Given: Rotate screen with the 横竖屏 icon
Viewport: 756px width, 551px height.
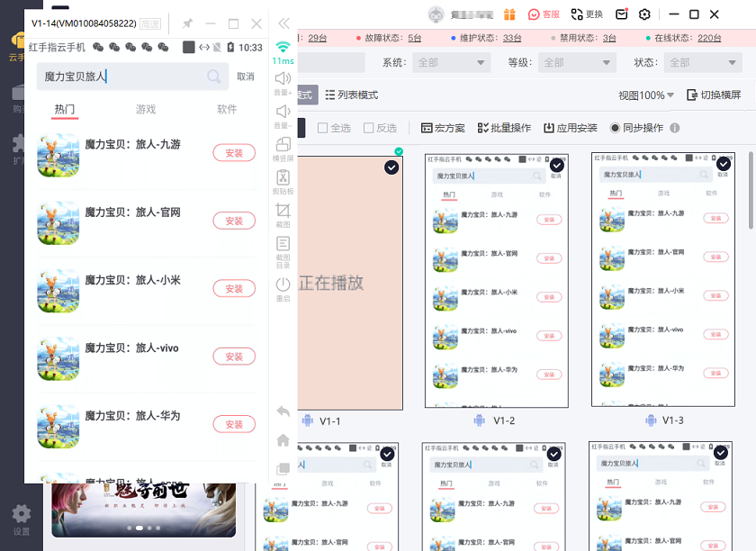Looking at the screenshot, I should (283, 144).
